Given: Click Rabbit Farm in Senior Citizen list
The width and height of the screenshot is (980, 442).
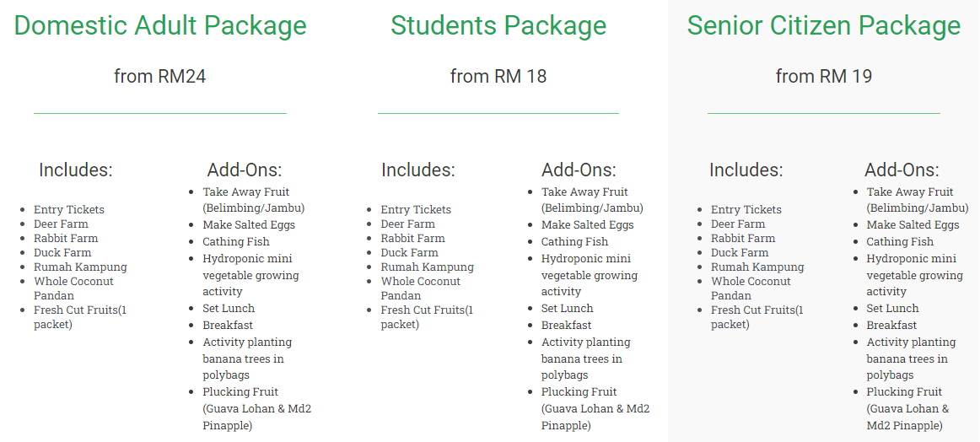Looking at the screenshot, I should [x=743, y=238].
